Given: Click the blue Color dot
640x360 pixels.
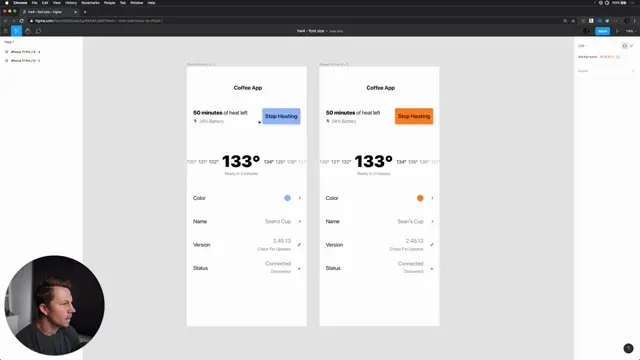Looking at the screenshot, I should click(287, 198).
